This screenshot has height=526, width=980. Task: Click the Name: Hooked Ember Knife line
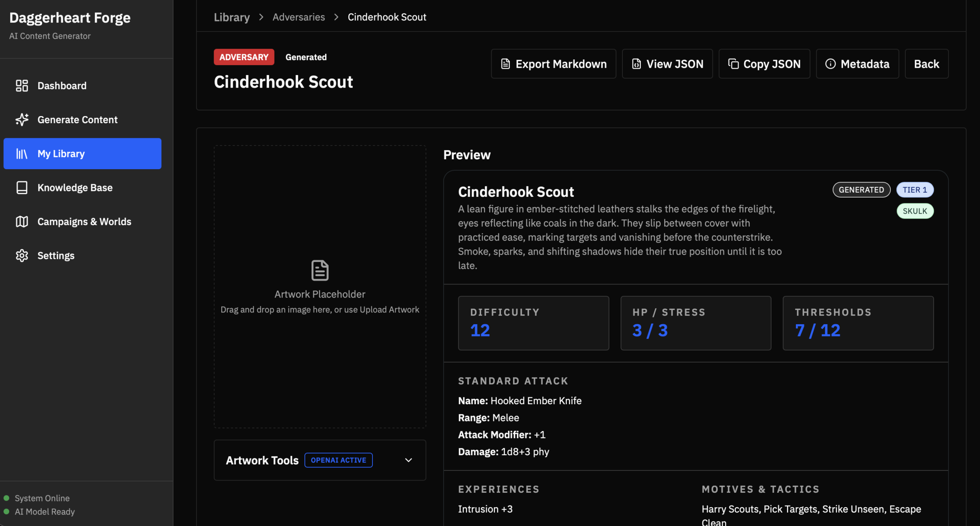[x=520, y=401]
